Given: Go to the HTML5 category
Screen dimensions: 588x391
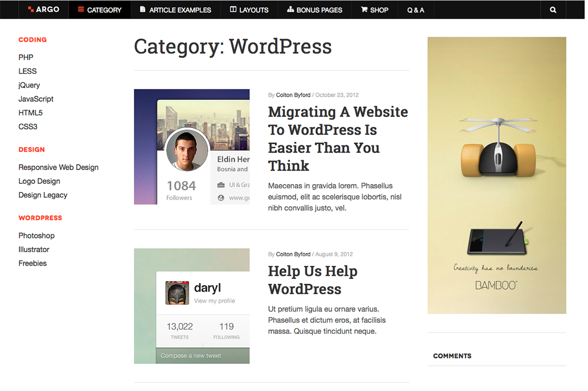Looking at the screenshot, I should tap(30, 113).
